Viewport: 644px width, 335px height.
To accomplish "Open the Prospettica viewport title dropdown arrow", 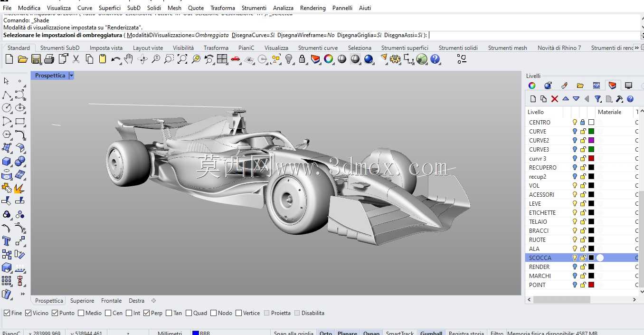I will tap(71, 76).
